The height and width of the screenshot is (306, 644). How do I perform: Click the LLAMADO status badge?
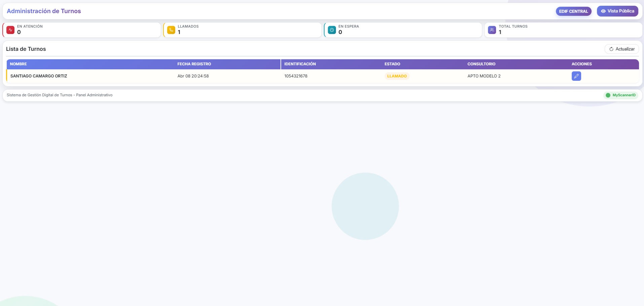tap(397, 76)
